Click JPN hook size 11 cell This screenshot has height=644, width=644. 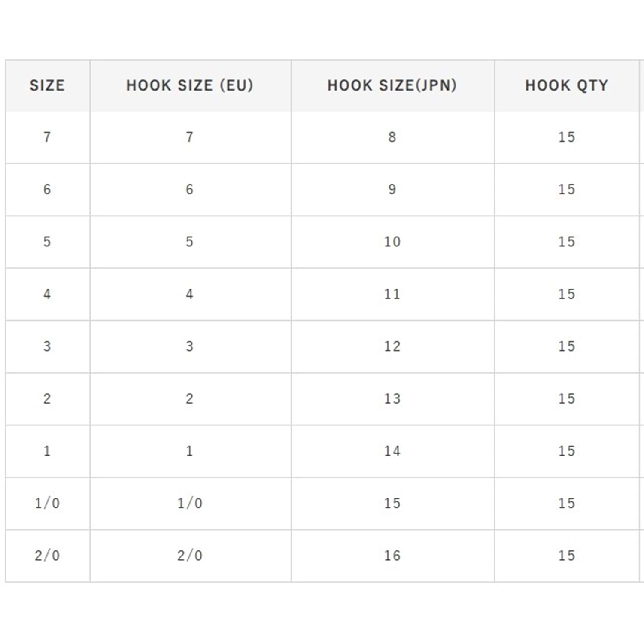(x=392, y=294)
